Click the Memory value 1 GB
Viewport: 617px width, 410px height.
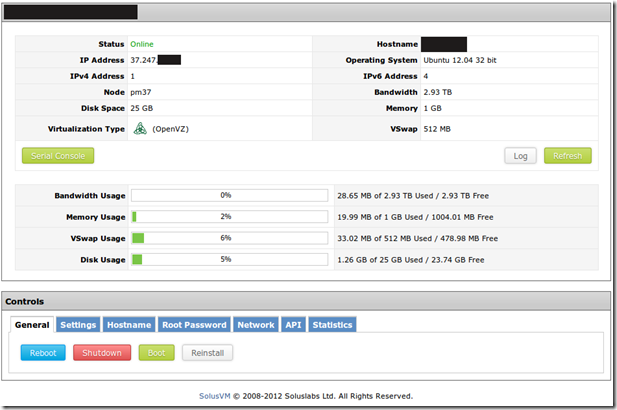pos(432,108)
